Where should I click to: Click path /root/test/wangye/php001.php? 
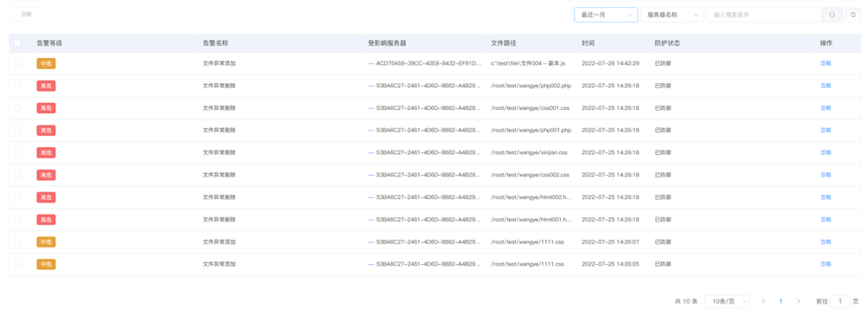530,130
